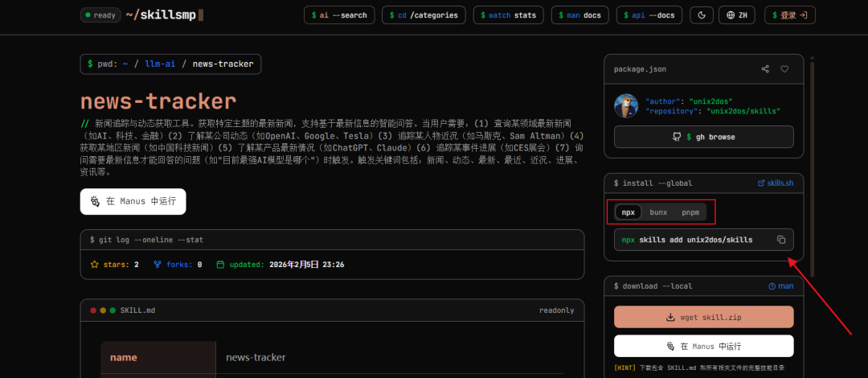Click the install --global header text
868x378 pixels.
653,183
